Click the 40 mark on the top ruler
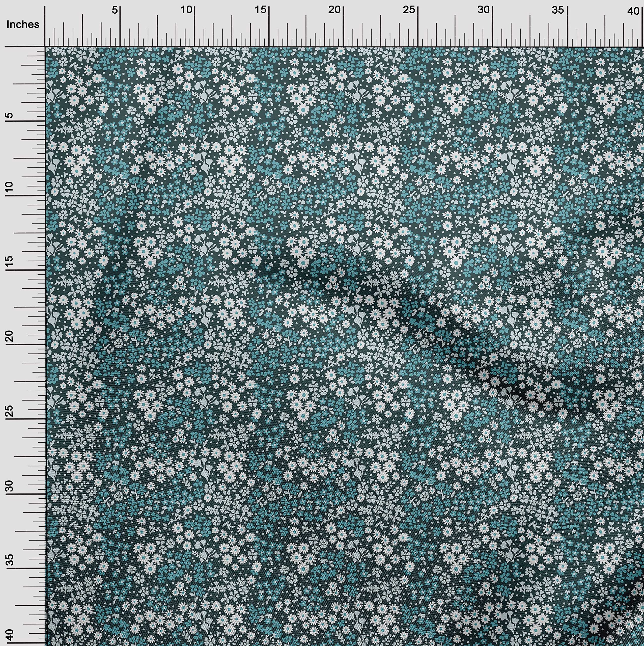The image size is (644, 646). pos(633,11)
